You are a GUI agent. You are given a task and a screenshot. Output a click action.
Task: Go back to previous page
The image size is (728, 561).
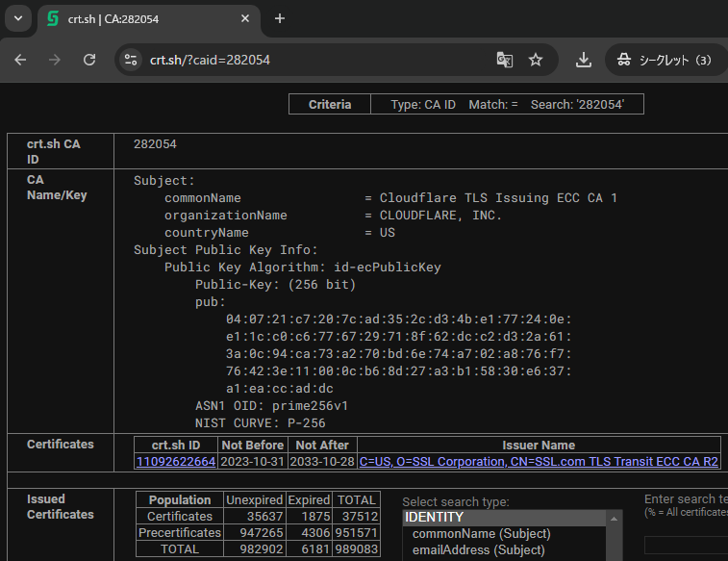tap(20, 60)
